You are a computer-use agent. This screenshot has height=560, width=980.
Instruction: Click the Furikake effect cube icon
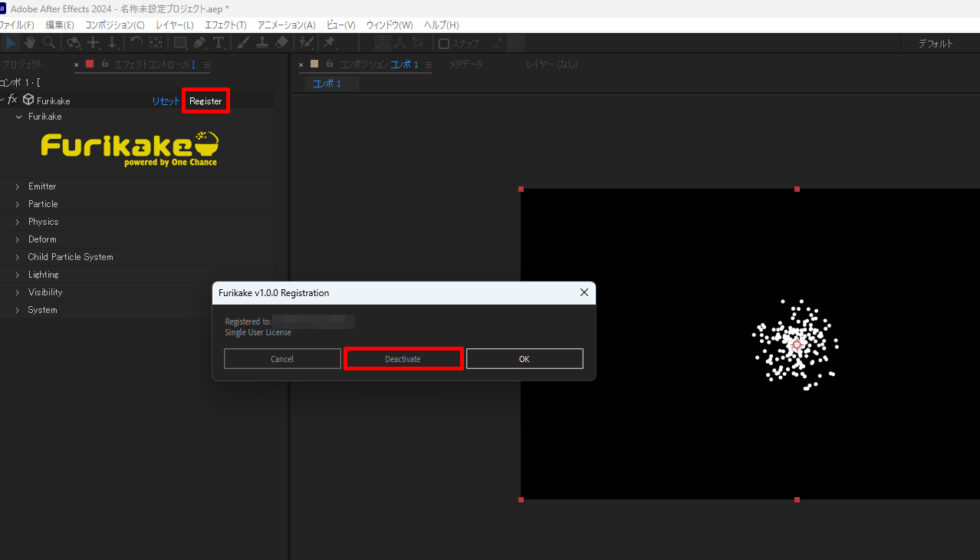pos(28,99)
